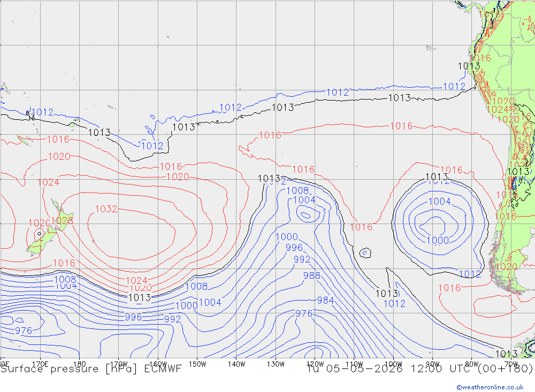The height and width of the screenshot is (392, 535).
Task: Click the 1013 label off the Peru coast
Action: pyautogui.click(x=469, y=66)
